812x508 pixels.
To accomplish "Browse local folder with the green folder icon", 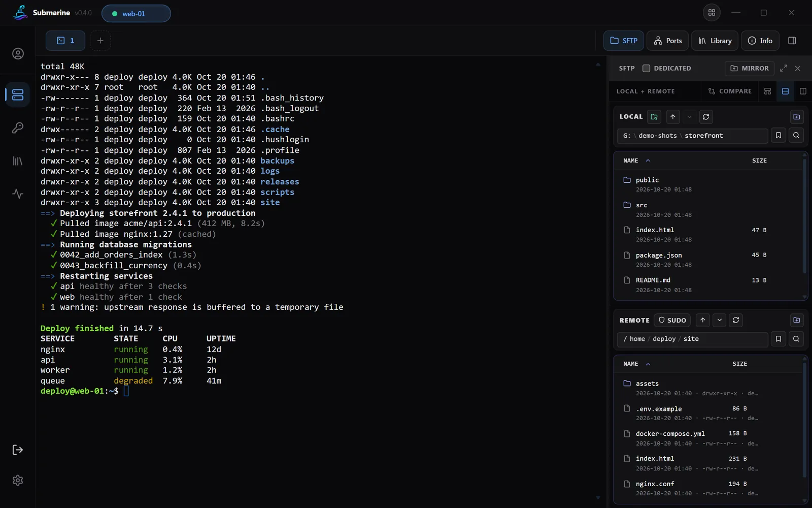I will coord(654,117).
